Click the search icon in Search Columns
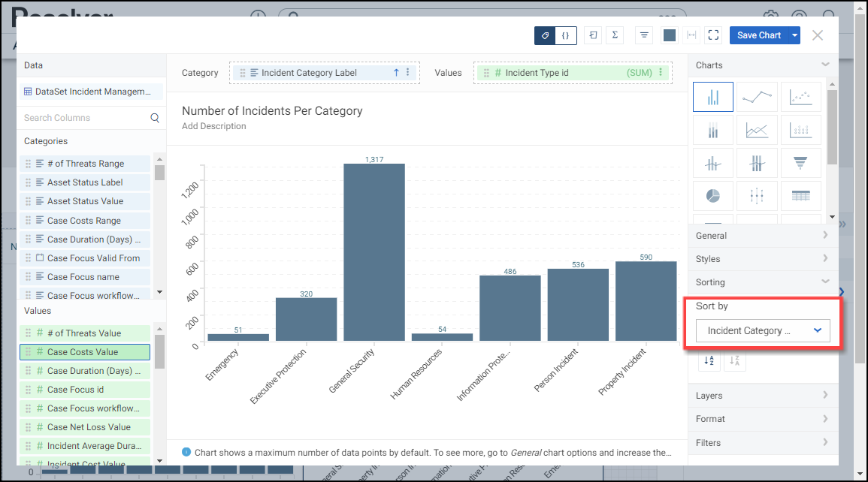The height and width of the screenshot is (482, 868). [155, 118]
